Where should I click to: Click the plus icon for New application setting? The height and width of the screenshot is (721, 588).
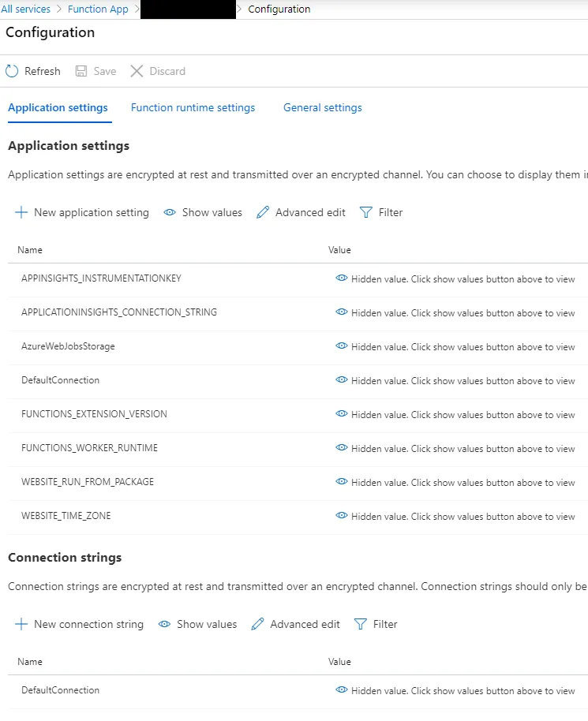pos(21,212)
